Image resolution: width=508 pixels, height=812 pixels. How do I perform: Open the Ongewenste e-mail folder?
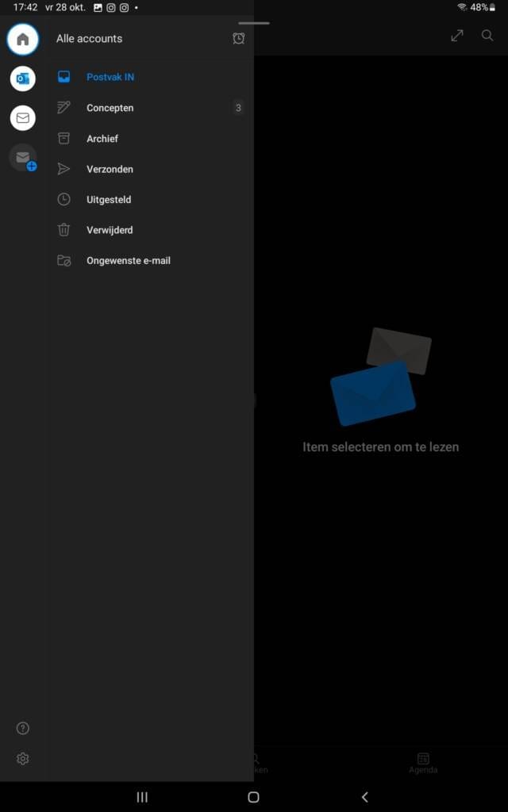tap(128, 261)
